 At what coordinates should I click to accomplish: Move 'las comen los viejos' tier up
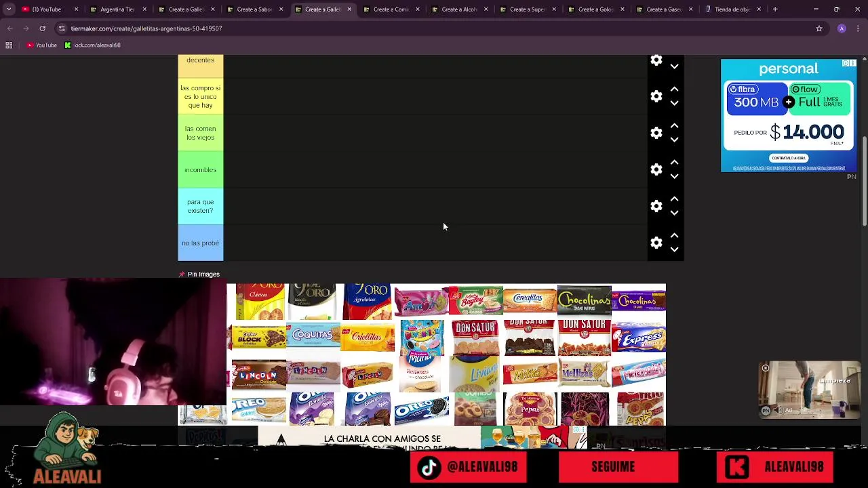[674, 126]
